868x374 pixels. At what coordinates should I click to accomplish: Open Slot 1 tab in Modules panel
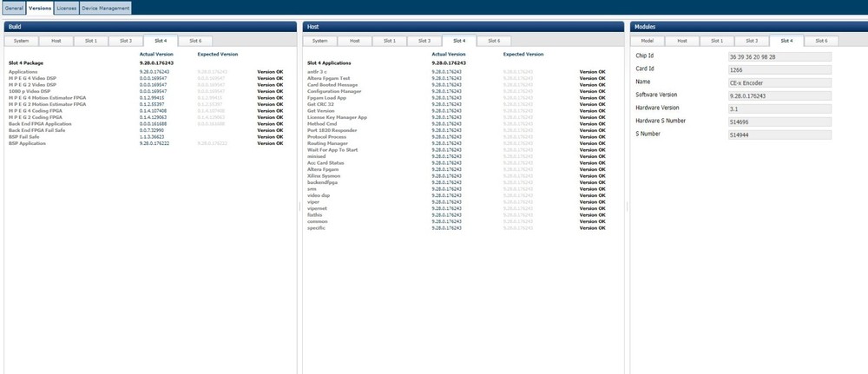pos(717,41)
